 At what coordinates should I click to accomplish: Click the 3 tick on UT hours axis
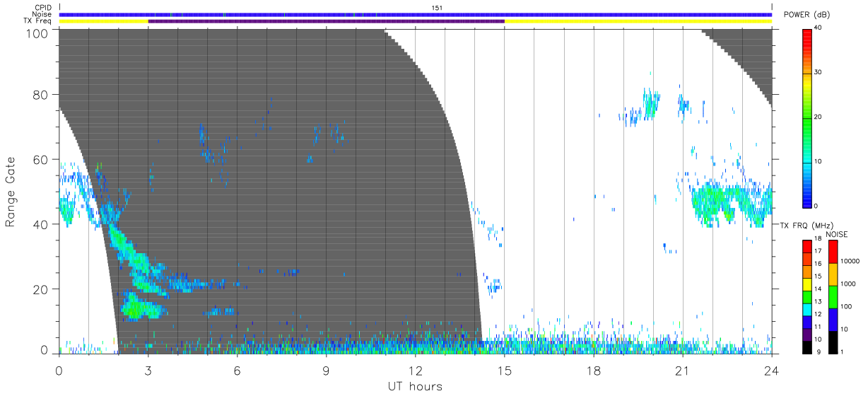pyautogui.click(x=148, y=371)
